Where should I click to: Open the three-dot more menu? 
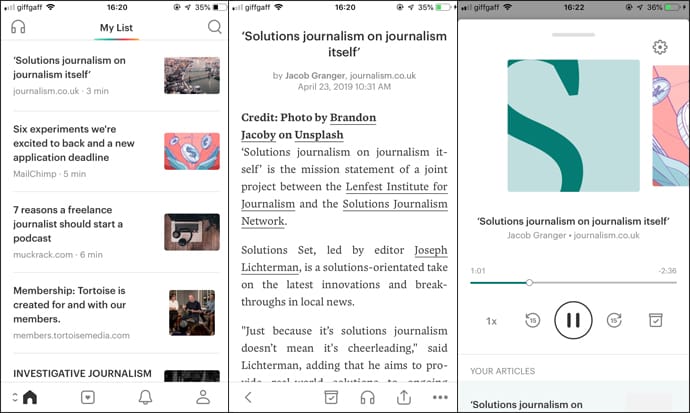440,397
